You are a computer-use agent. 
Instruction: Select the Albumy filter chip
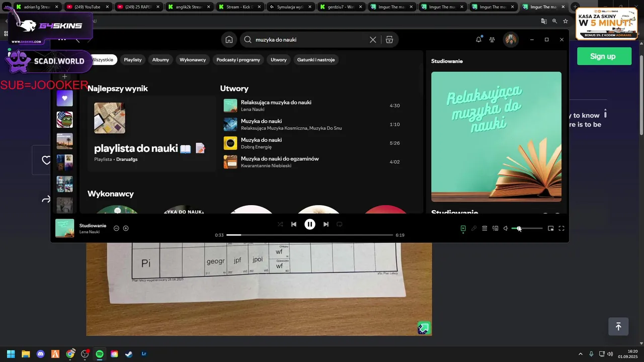[x=160, y=59]
